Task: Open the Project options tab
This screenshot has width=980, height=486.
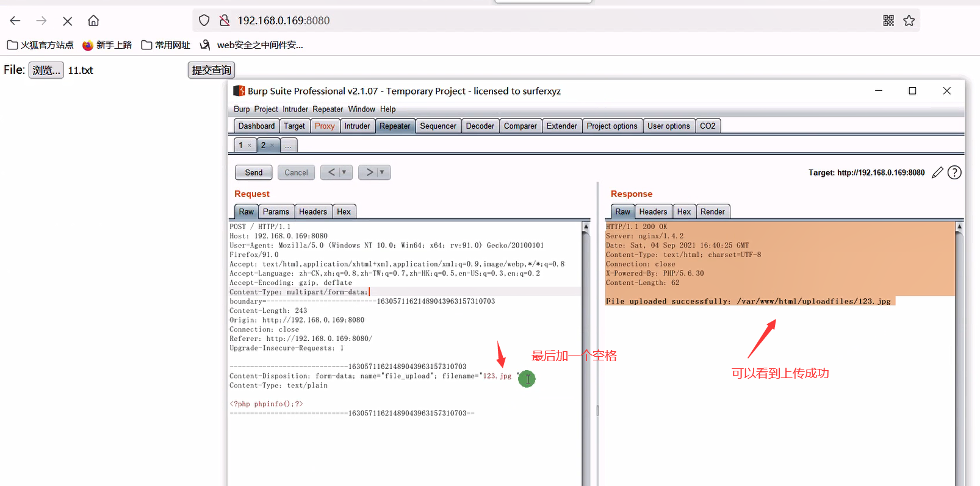Action: [x=612, y=126]
